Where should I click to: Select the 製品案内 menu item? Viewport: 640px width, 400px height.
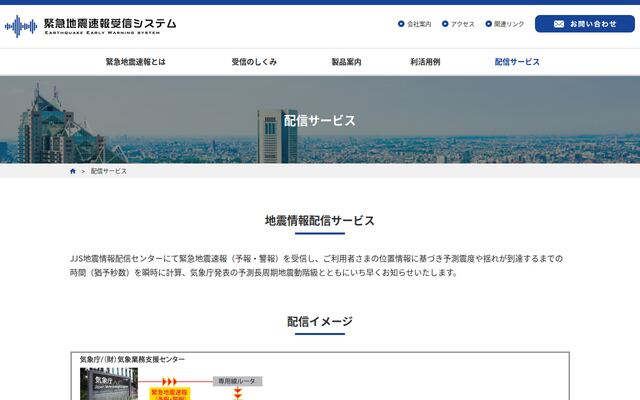(346, 62)
